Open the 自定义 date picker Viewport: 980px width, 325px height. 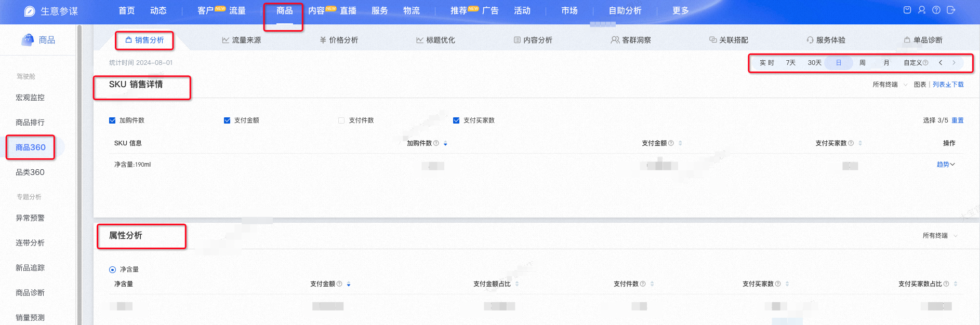pos(912,63)
